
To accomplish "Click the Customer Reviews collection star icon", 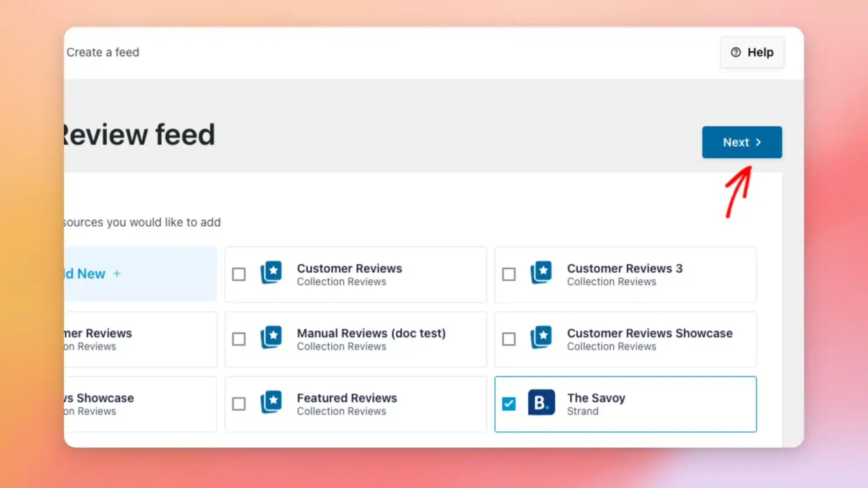I will point(271,272).
